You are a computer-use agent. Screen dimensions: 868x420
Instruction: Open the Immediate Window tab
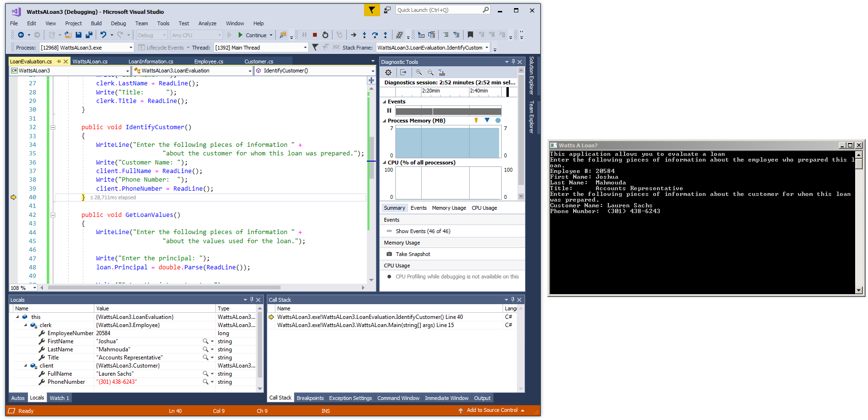point(446,398)
